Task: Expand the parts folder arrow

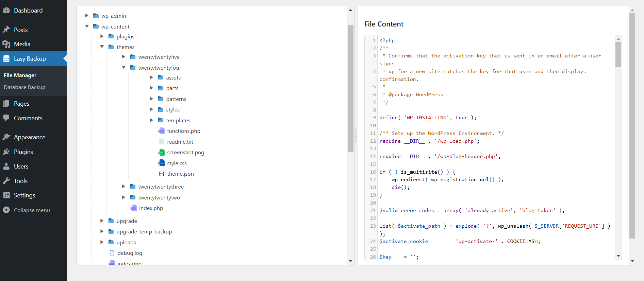Action: click(x=152, y=88)
